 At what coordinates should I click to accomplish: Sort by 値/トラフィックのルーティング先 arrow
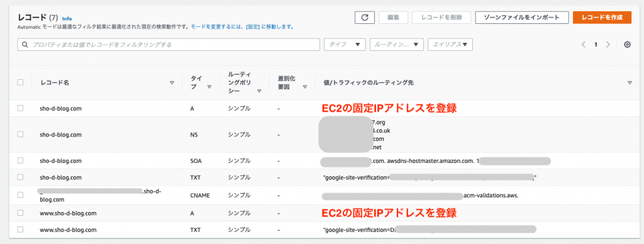click(630, 83)
